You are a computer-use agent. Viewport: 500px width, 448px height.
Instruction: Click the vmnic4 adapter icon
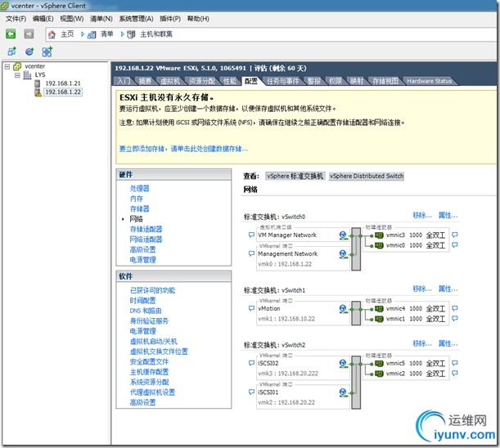[x=379, y=309]
